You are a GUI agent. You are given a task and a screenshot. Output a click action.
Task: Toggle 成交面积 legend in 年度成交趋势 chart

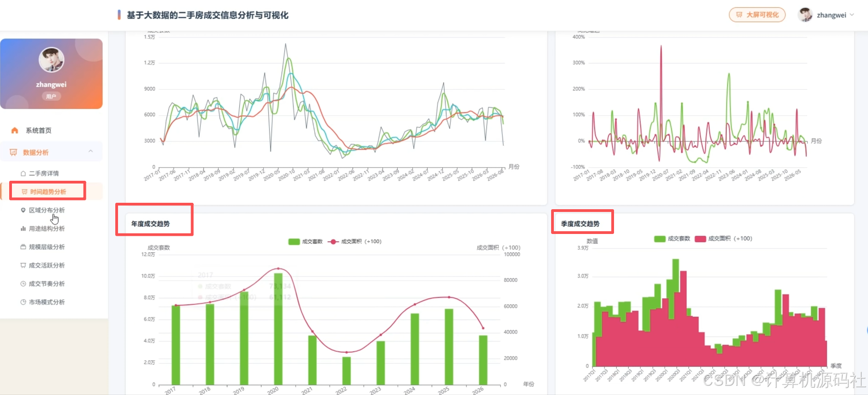(355, 242)
